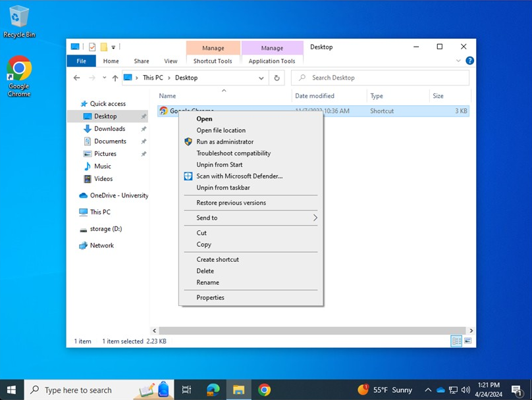The width and height of the screenshot is (532, 400).
Task: Choose Open file location from the context menu
Action: pos(251,130)
